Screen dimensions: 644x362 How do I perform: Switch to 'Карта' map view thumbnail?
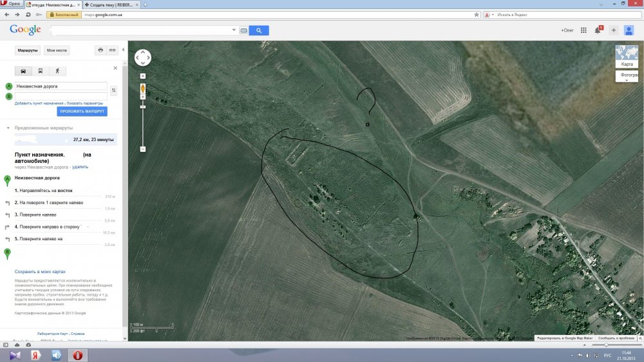pos(627,57)
